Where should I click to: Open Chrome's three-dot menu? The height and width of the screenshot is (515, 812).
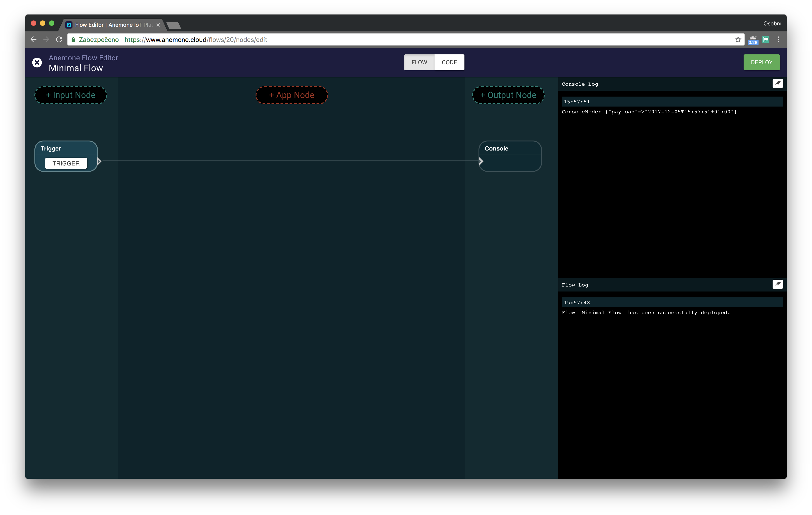coord(779,39)
